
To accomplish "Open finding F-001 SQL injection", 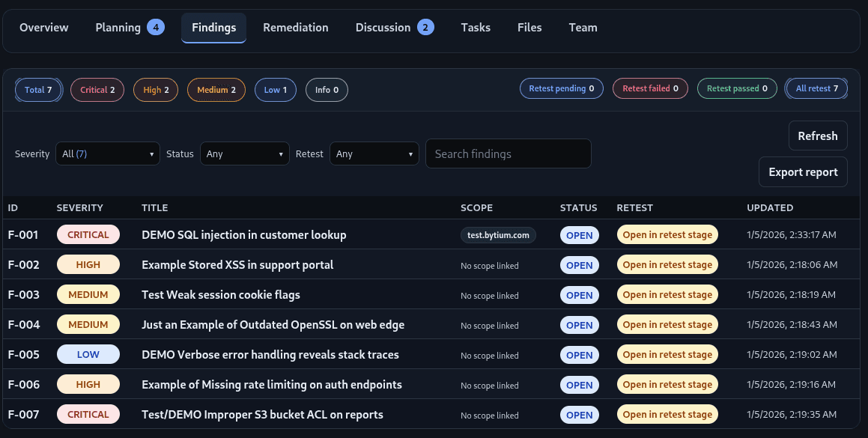I will (243, 234).
